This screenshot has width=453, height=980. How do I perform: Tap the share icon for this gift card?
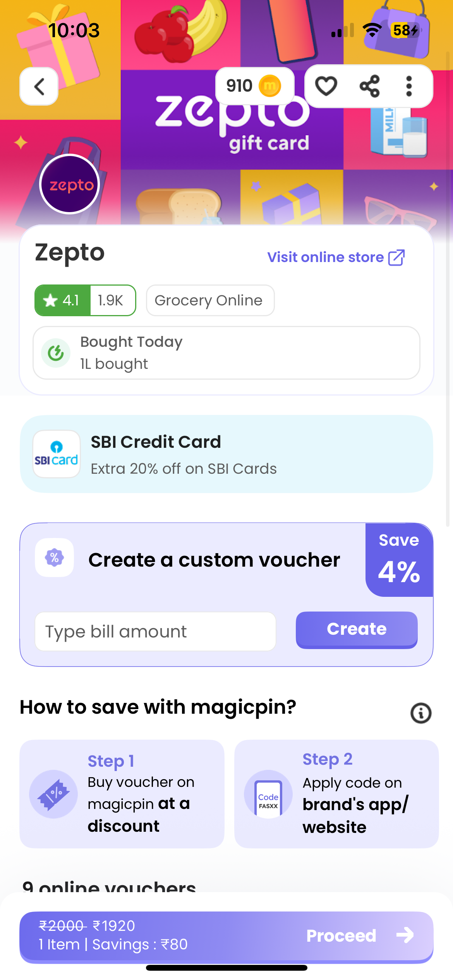(370, 86)
